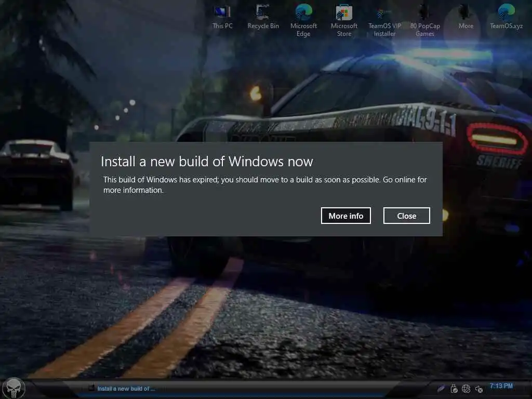This screenshot has height=399, width=532.
Task: Open the 80 PopCap Games folder
Action: tap(425, 21)
